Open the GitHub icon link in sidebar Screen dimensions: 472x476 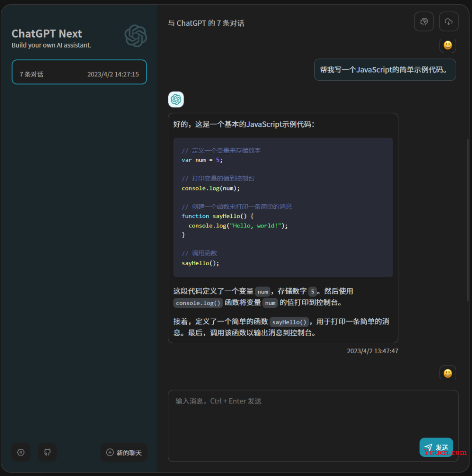tap(47, 452)
